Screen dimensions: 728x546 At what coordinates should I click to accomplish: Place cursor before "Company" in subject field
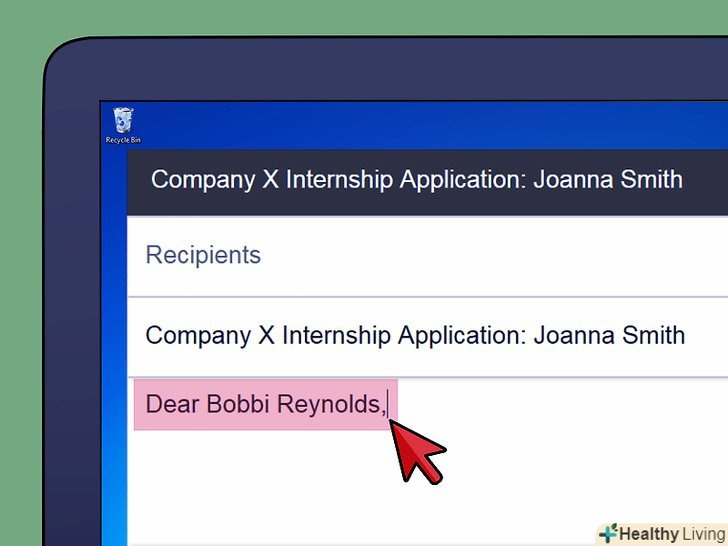point(146,335)
